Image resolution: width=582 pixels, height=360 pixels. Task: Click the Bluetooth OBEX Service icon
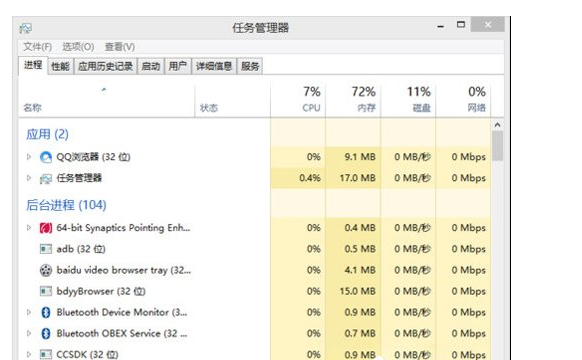pyautogui.click(x=46, y=334)
